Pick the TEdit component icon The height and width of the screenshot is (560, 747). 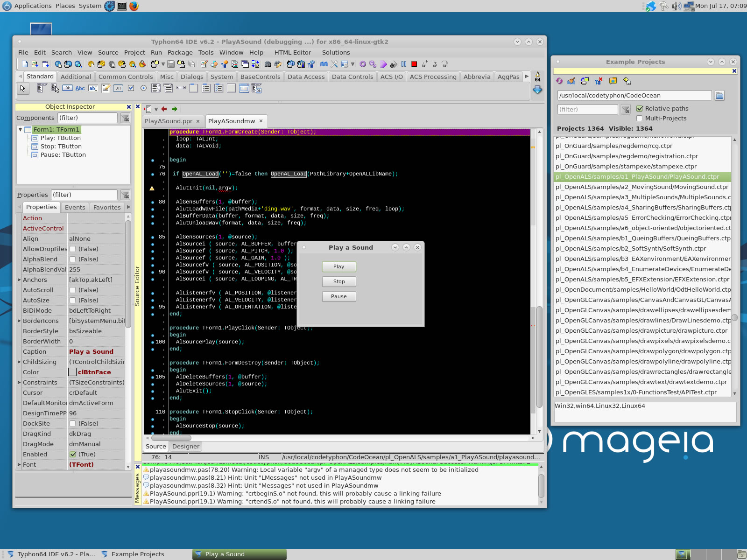click(x=93, y=88)
